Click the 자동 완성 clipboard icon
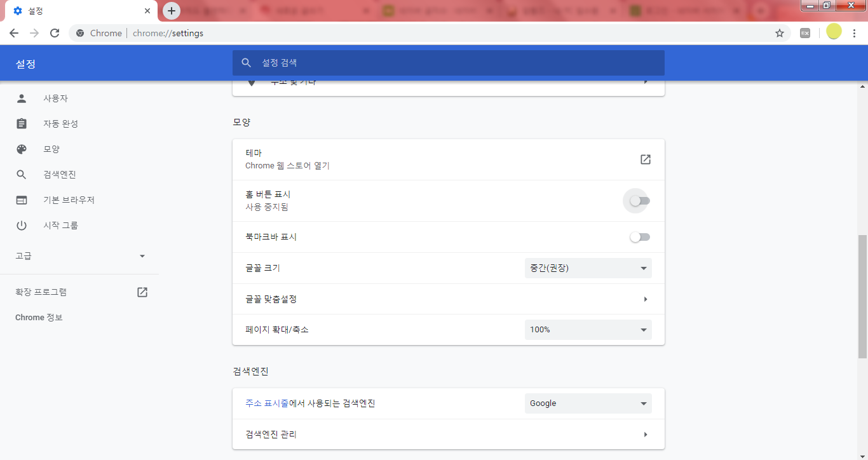This screenshot has height=460, width=868. 22,124
